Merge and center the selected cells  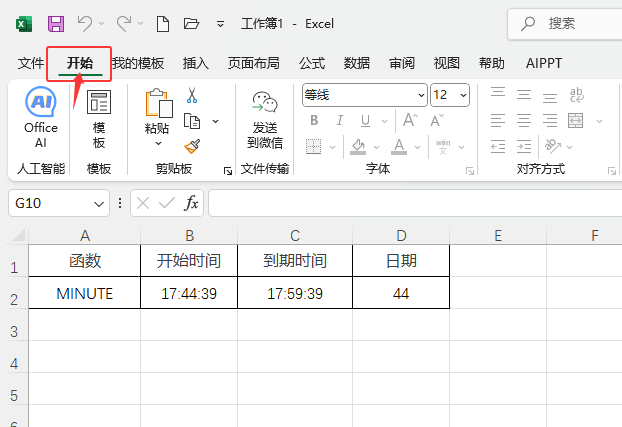(x=576, y=120)
